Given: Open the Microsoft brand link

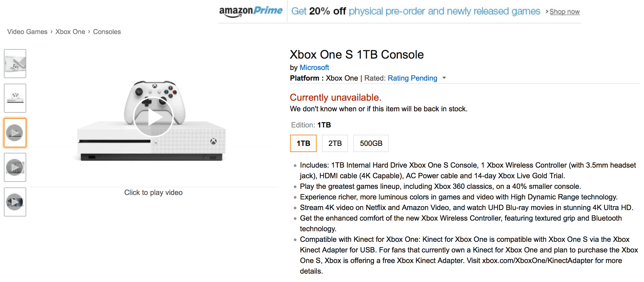Looking at the screenshot, I should [x=314, y=68].
